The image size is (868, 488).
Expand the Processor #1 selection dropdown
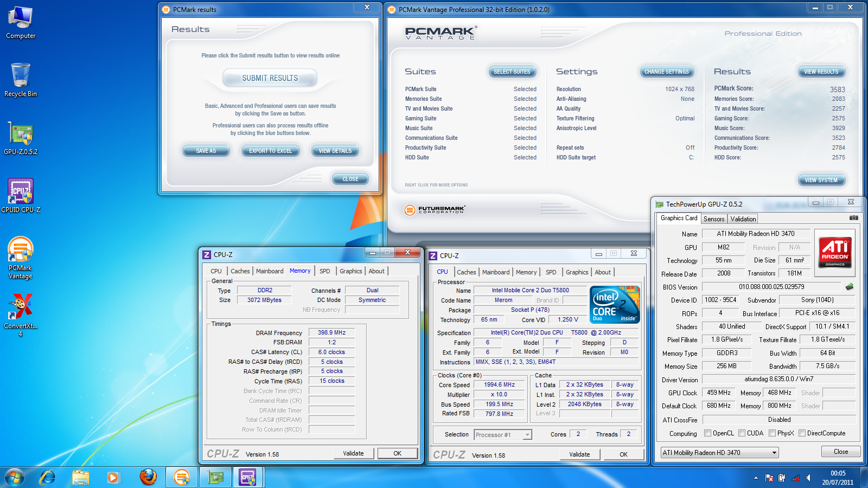click(x=527, y=435)
